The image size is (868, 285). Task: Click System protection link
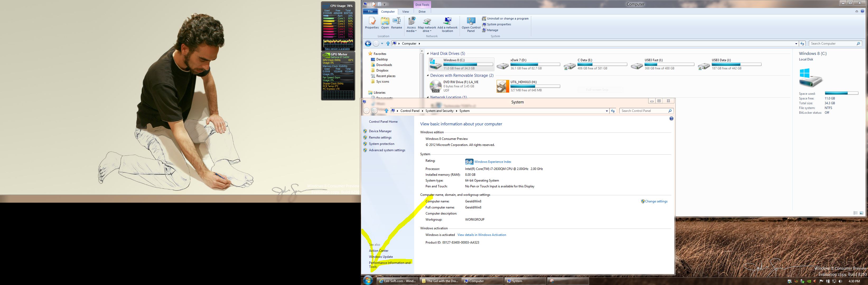pos(381,144)
